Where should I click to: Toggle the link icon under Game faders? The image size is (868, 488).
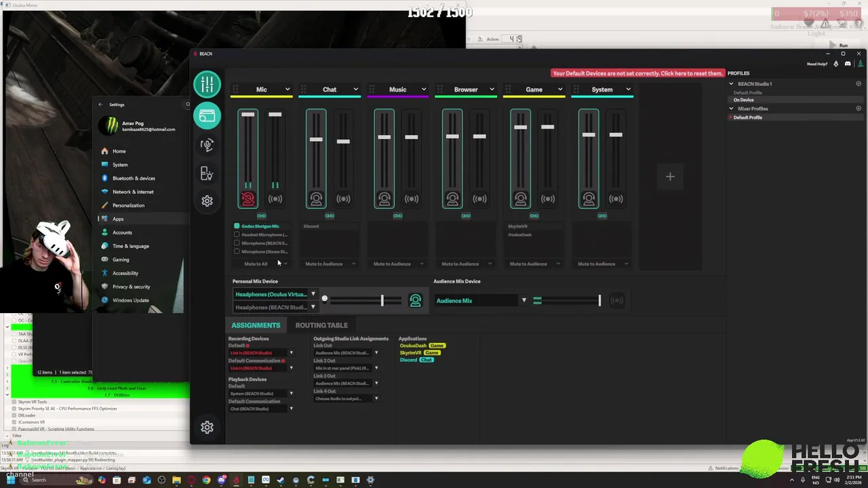coord(534,216)
